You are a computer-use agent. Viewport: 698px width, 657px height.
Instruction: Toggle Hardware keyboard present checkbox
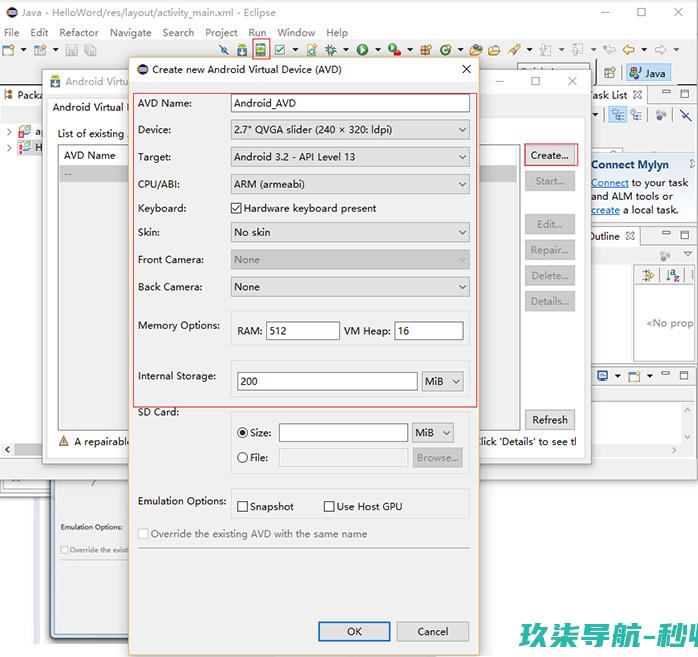pyautogui.click(x=236, y=208)
